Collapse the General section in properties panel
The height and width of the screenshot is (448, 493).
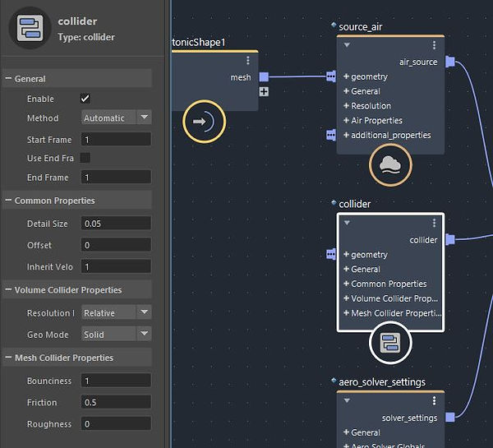tap(8, 78)
